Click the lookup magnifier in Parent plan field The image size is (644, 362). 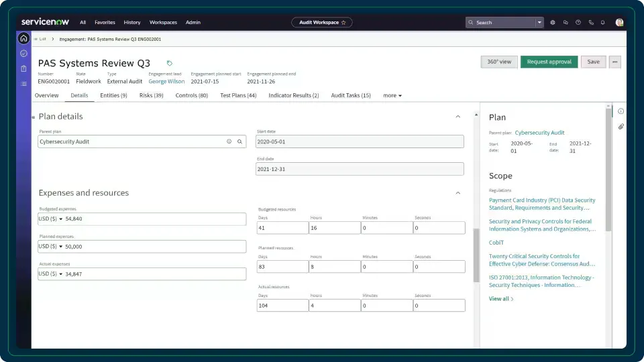pos(240,141)
